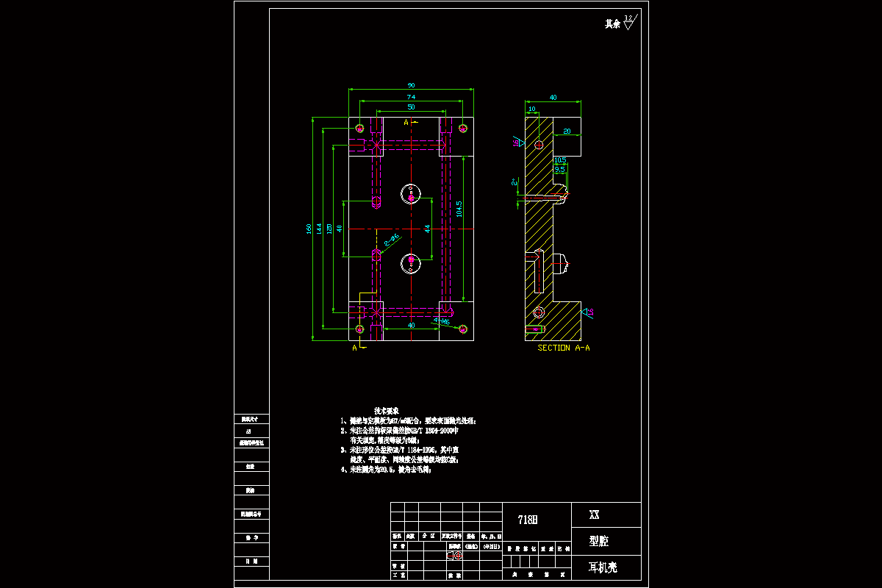Select the note line containing 1184-1996
This screenshot has width=882, height=588.
click(x=399, y=449)
